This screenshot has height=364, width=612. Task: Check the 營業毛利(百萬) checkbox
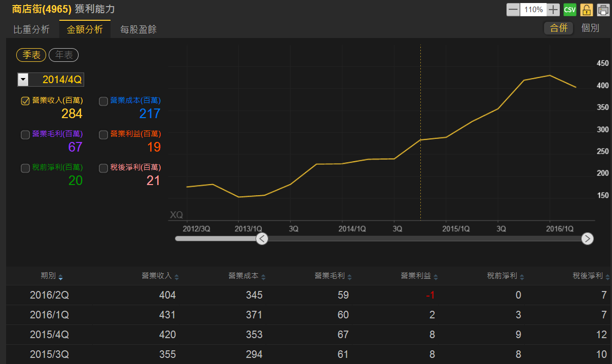[x=25, y=135]
